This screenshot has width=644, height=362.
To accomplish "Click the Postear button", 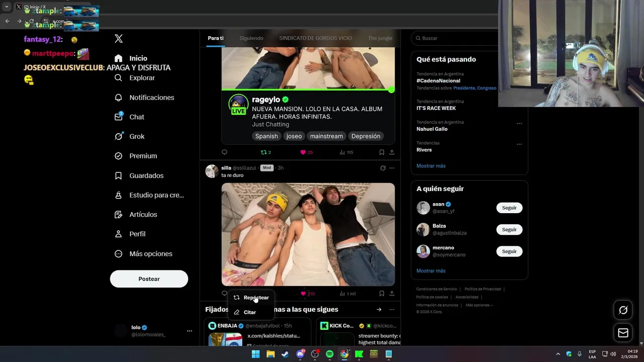I will (x=149, y=279).
